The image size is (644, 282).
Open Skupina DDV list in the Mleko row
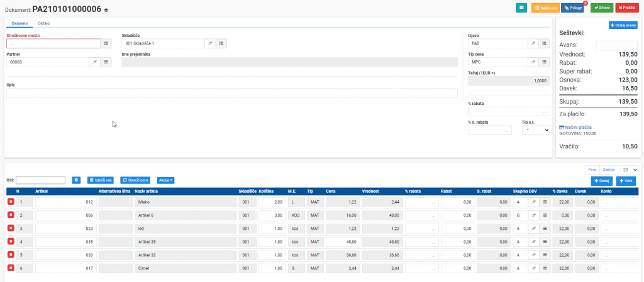pyautogui.click(x=545, y=202)
